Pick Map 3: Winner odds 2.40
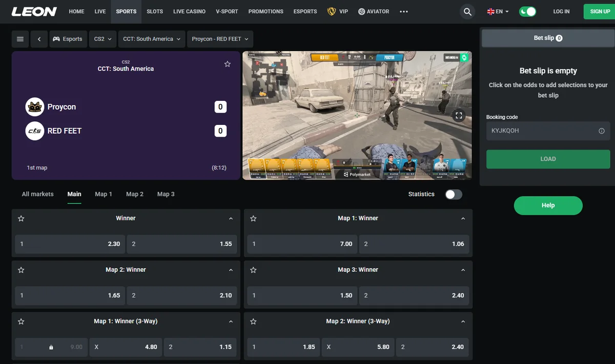615x364 pixels. (x=414, y=295)
